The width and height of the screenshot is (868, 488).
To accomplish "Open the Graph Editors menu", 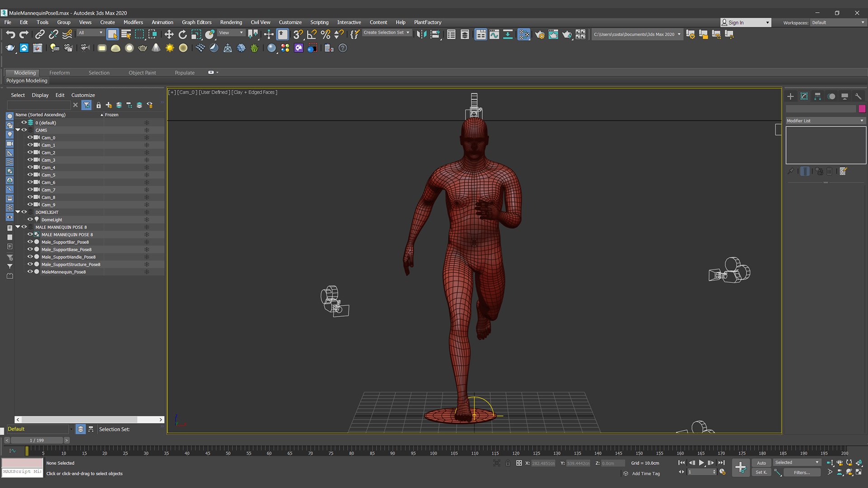I will [x=197, y=22].
